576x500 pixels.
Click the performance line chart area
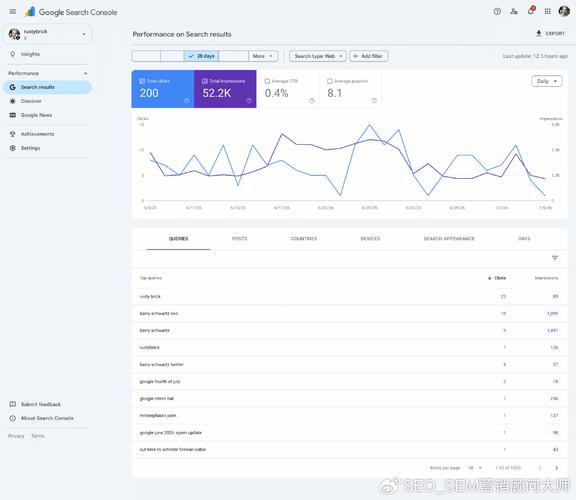[348, 163]
